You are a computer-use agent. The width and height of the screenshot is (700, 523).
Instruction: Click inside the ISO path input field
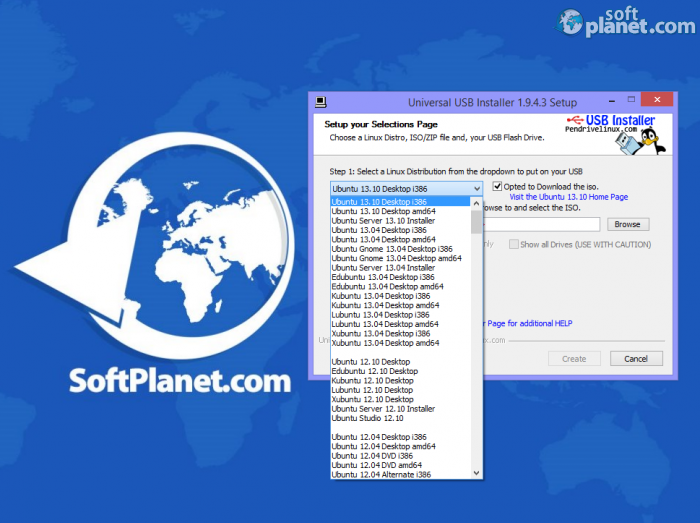542,224
